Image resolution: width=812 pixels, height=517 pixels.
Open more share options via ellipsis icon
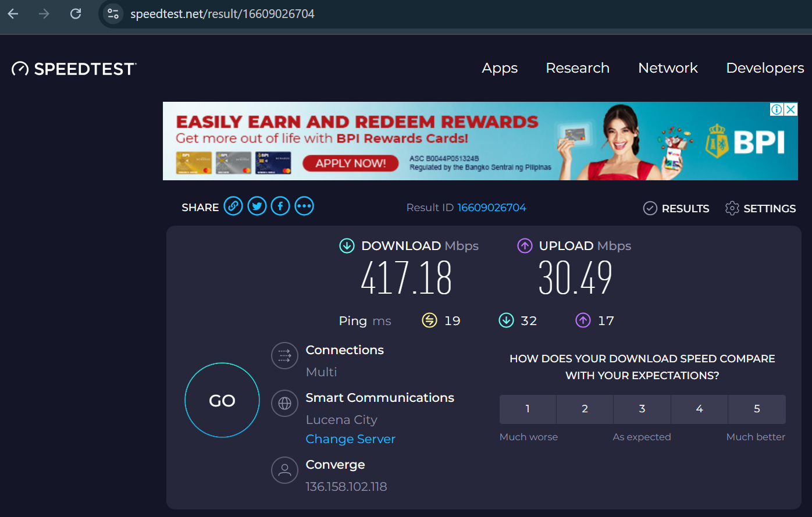point(304,205)
